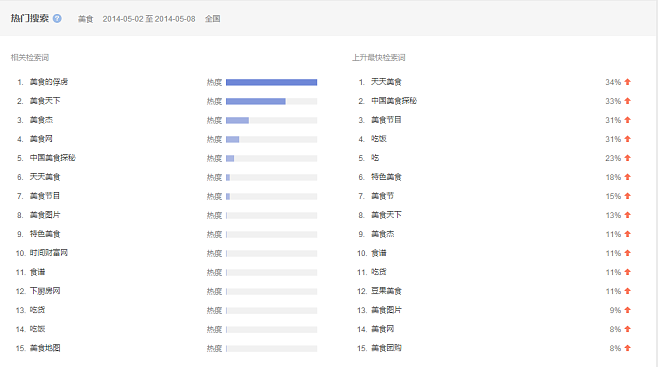Click the red up arrow next to 15%
This screenshot has height=367, width=658.
(x=628, y=196)
